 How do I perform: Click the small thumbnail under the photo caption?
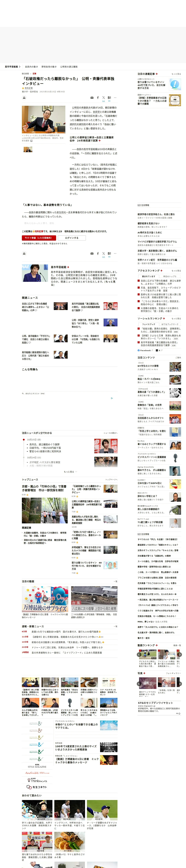[28, 149]
